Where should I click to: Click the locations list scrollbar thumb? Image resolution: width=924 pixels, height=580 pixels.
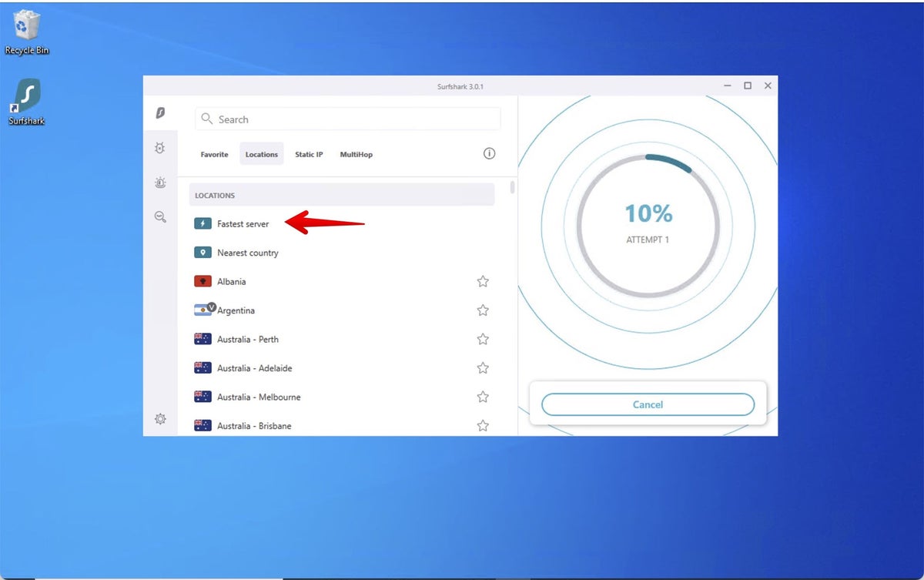point(513,188)
